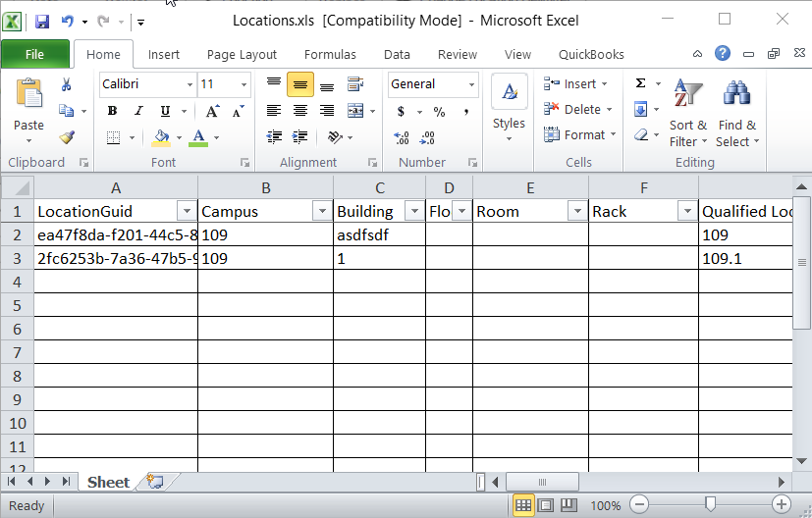
Task: Click the Borders icon
Action: pyautogui.click(x=114, y=137)
